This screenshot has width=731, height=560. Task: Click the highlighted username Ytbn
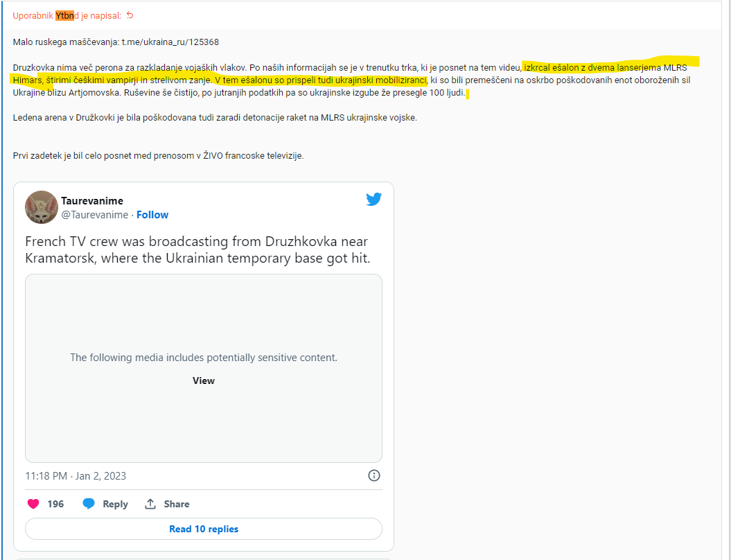[65, 15]
